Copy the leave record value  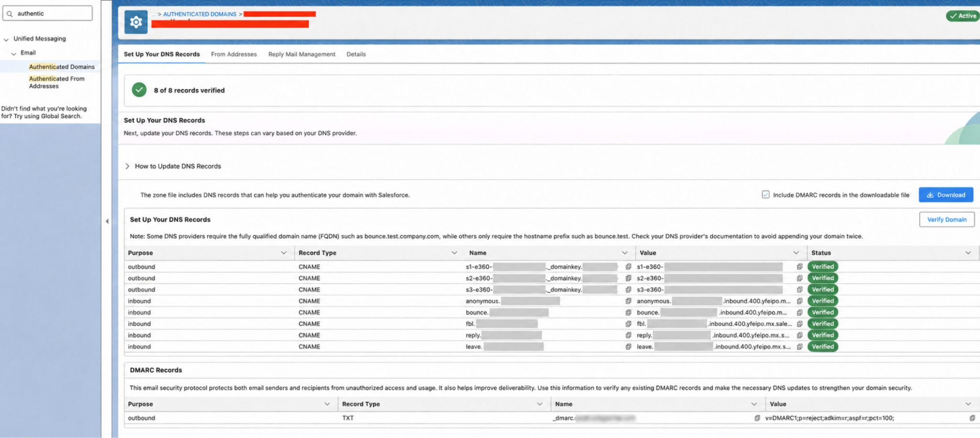tap(800, 347)
